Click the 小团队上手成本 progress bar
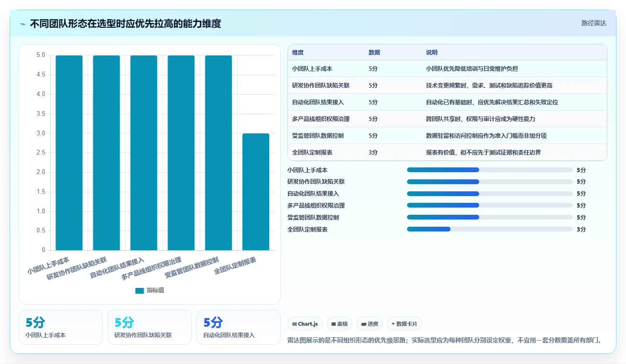 490,170
